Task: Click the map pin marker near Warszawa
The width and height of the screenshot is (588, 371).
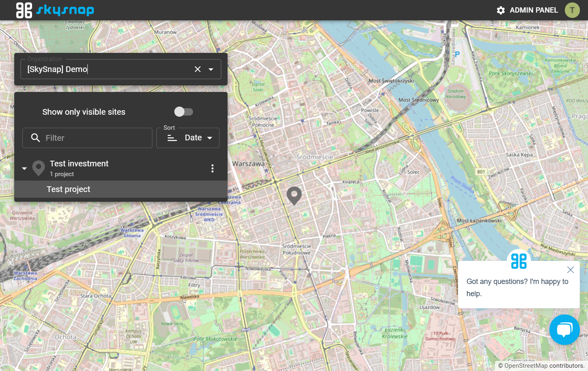Action: coord(294,196)
